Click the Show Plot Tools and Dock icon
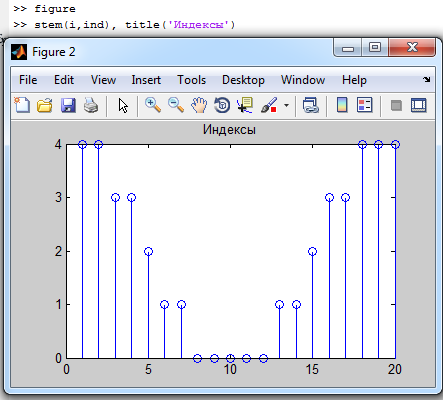443x400 pixels. [x=418, y=105]
